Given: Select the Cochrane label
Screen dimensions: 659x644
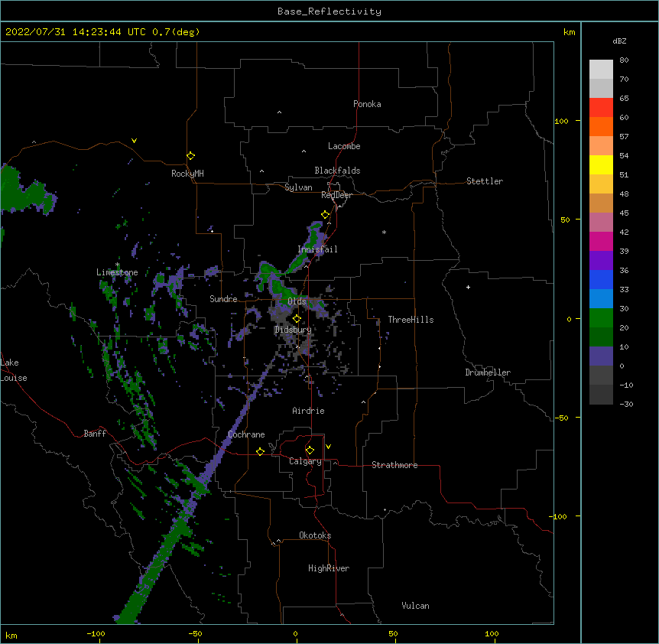Looking at the screenshot, I should click(x=246, y=434).
